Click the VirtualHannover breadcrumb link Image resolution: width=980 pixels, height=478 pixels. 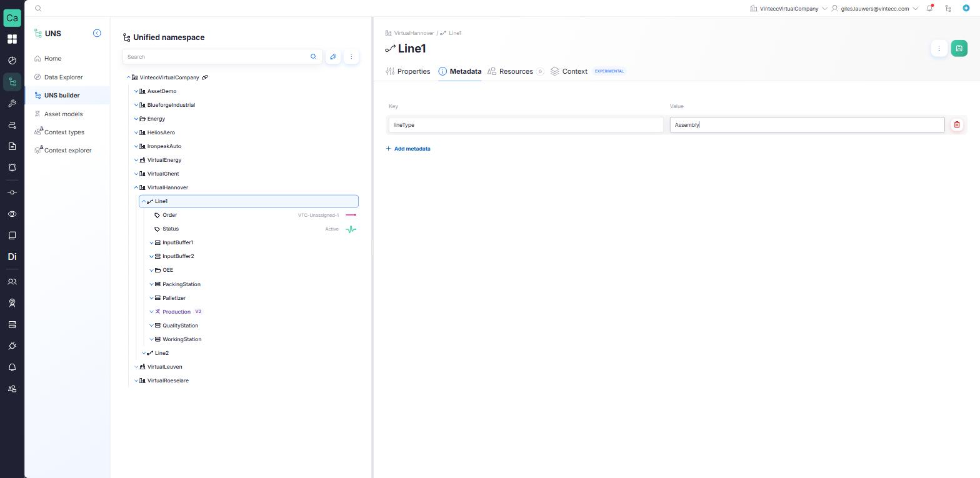pyautogui.click(x=414, y=33)
